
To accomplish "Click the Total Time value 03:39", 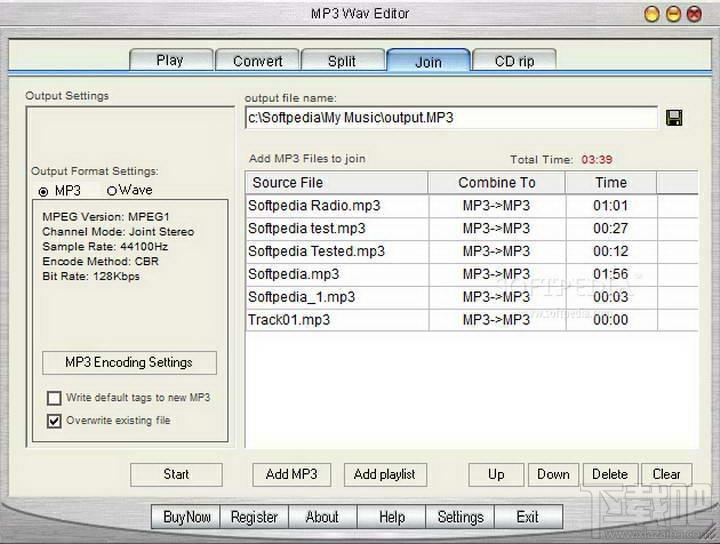I will coord(597,160).
